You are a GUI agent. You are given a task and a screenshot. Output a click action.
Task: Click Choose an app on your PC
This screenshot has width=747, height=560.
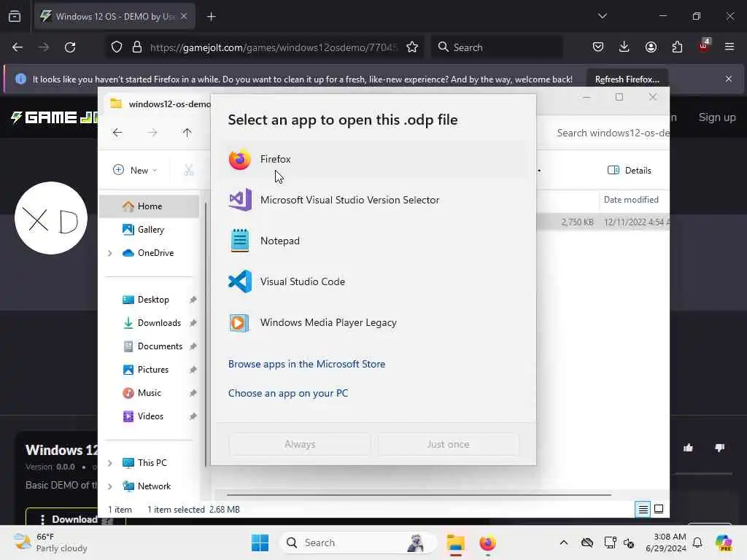pos(287,393)
